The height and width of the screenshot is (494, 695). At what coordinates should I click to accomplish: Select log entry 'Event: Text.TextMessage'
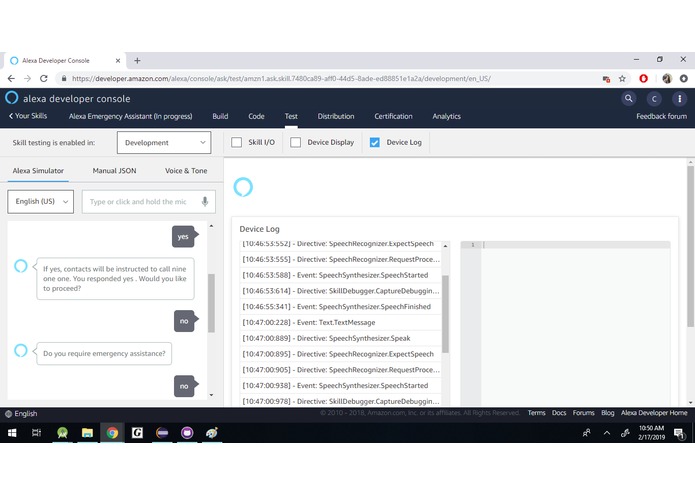[x=340, y=323]
